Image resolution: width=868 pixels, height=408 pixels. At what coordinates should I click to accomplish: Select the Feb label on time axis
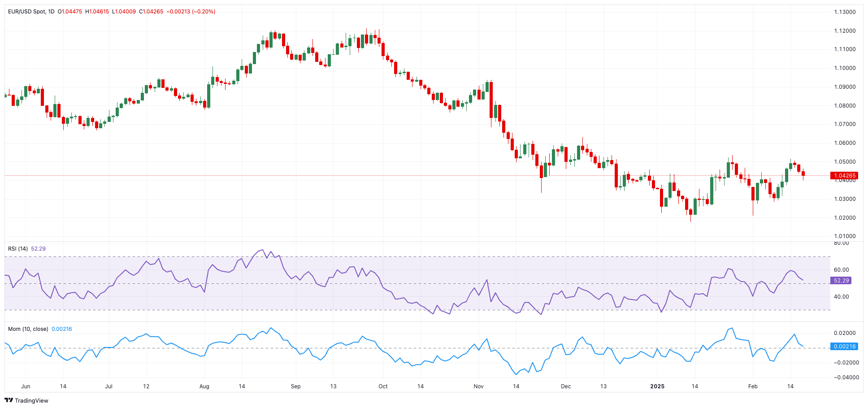(x=753, y=386)
